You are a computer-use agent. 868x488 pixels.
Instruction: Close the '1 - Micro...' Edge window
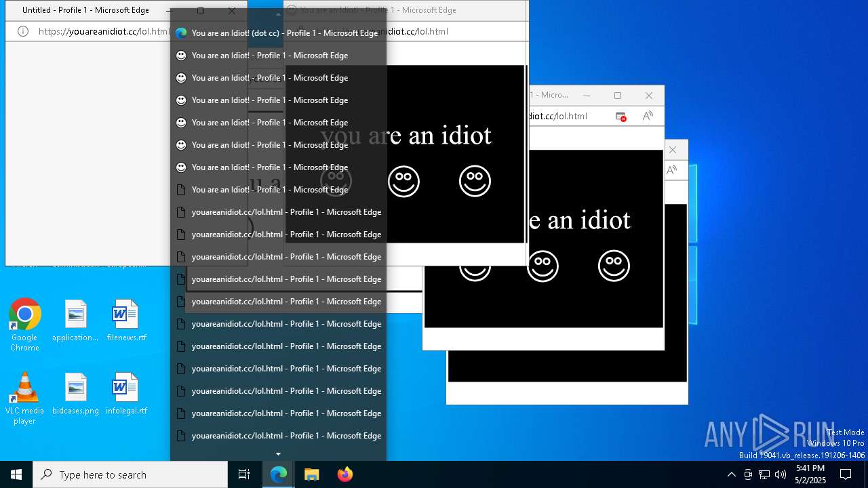(649, 96)
